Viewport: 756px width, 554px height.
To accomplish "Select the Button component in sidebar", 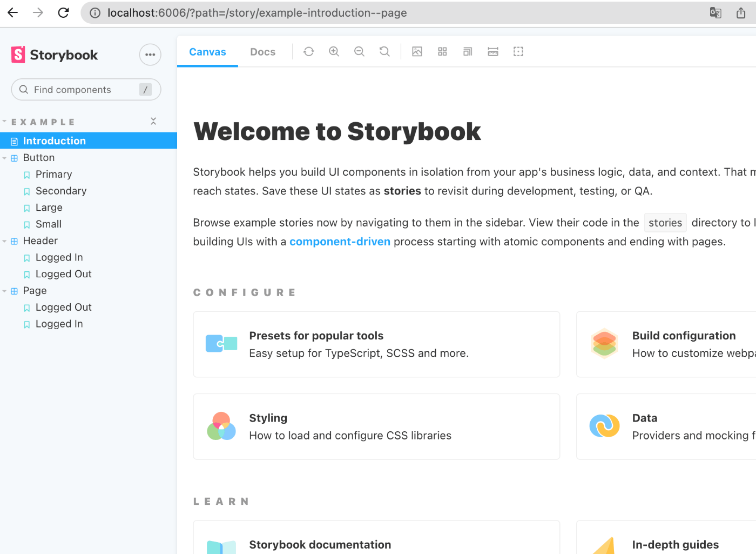I will point(39,158).
